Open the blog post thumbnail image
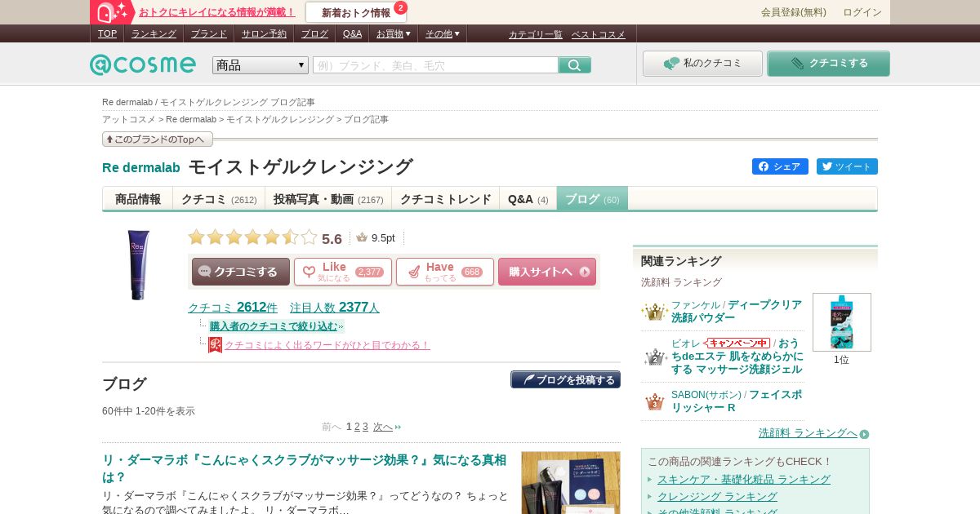This screenshot has width=980, height=514. 571,482
